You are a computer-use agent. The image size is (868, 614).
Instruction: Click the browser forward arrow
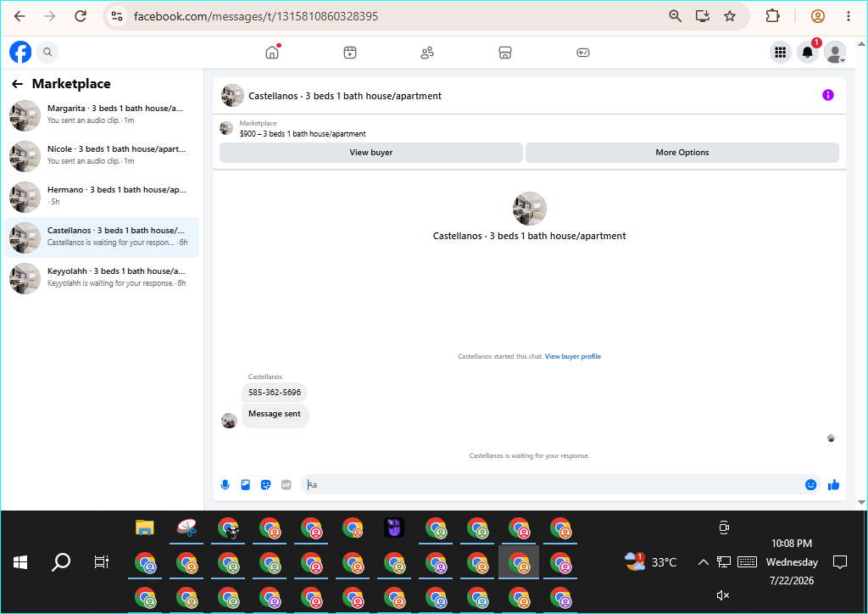click(50, 16)
